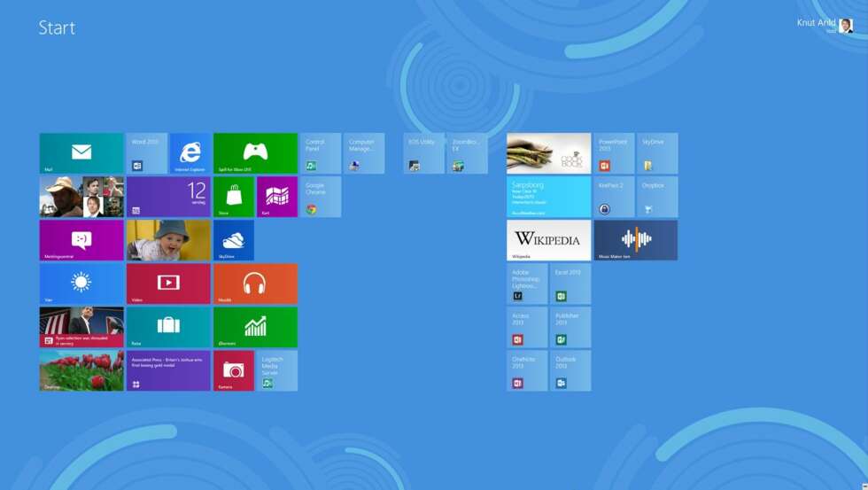Screen dimensions: 868x490
Task: Open the Music Maker Jam tile
Action: click(636, 240)
